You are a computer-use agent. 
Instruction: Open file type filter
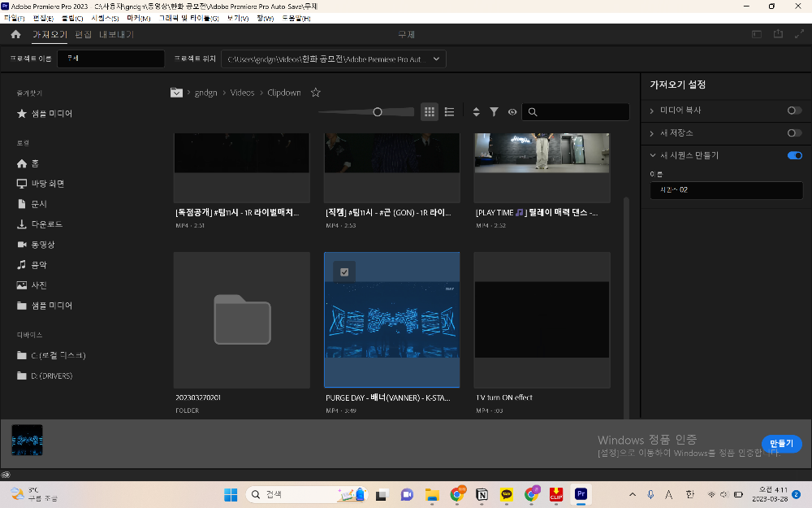pyautogui.click(x=494, y=111)
